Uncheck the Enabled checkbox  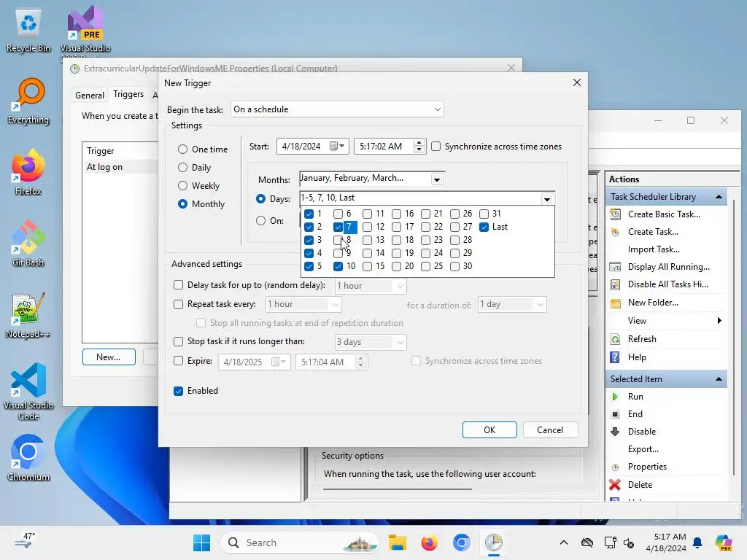coord(178,391)
